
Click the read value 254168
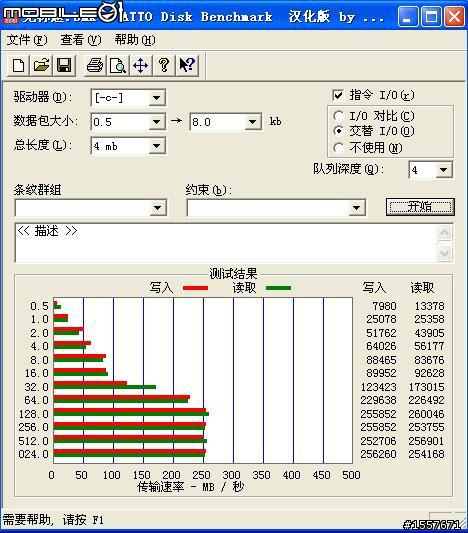427,454
